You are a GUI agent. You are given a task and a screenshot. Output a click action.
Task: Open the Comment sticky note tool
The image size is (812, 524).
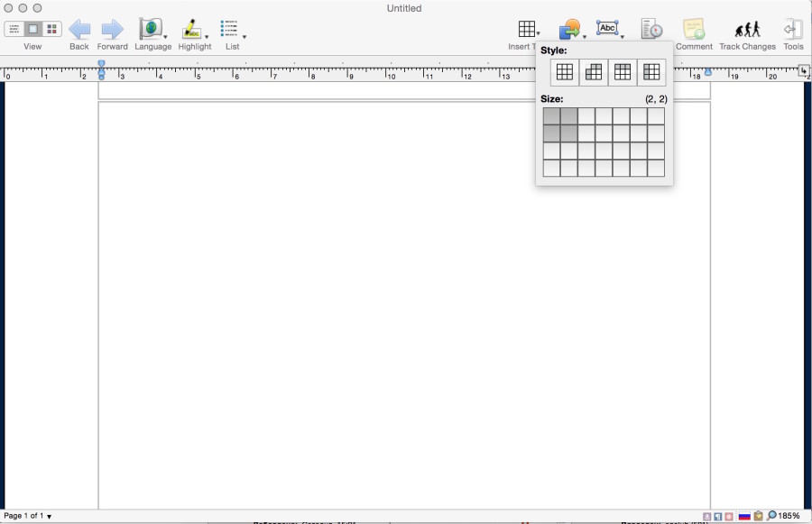point(693,30)
